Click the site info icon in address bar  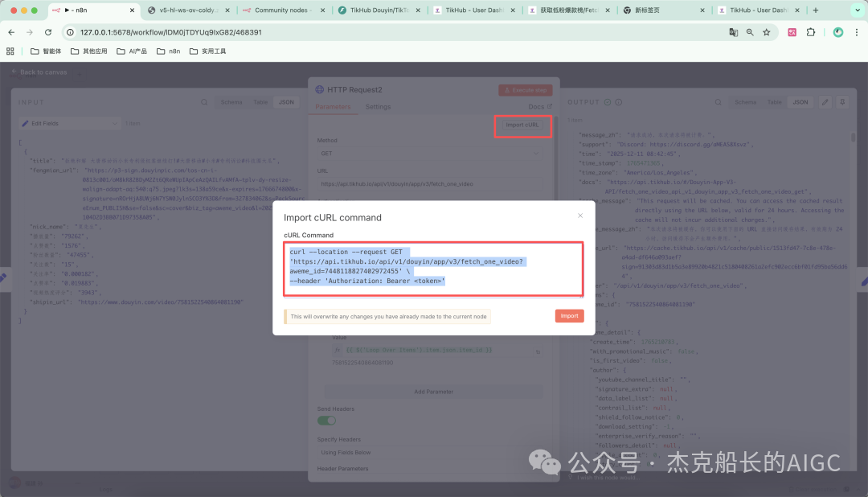pos(70,32)
